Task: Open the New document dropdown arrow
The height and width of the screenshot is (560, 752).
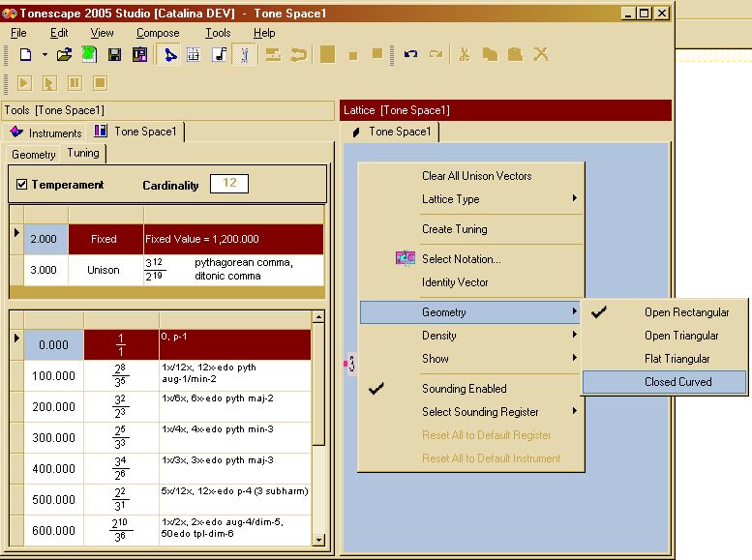Action: [x=45, y=55]
